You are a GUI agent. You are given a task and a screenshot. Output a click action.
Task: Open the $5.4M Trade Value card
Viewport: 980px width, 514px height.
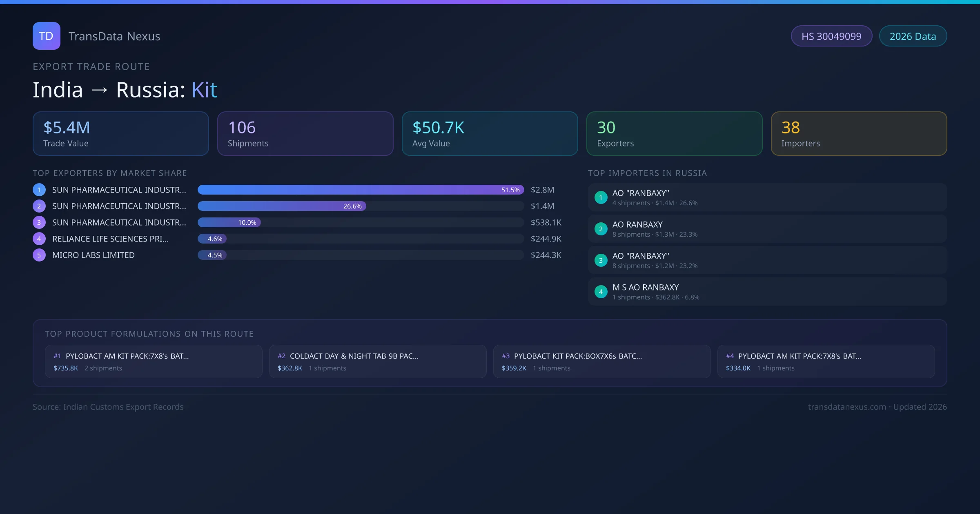(120, 133)
